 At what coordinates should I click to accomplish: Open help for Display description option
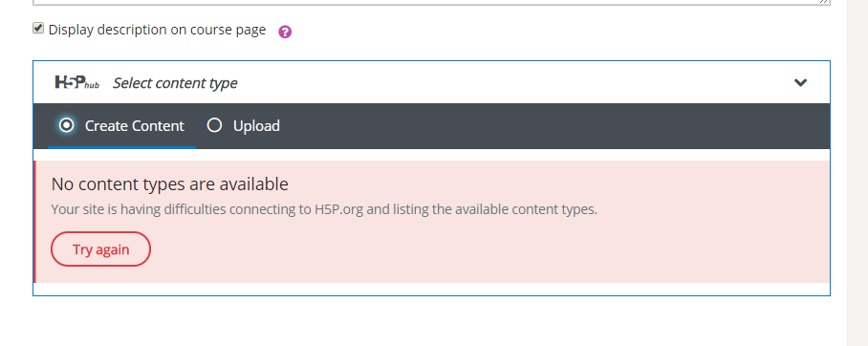[x=285, y=32]
